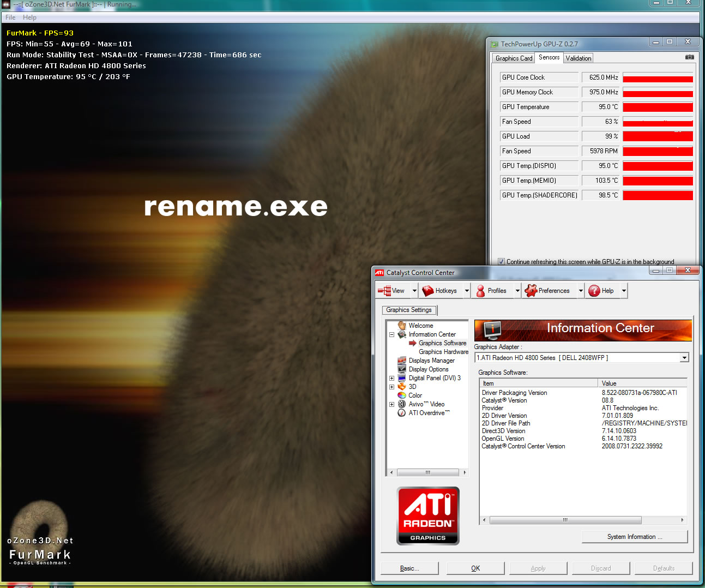Click the ATI Radeon Graphics logo
The image size is (705, 588).
click(428, 516)
